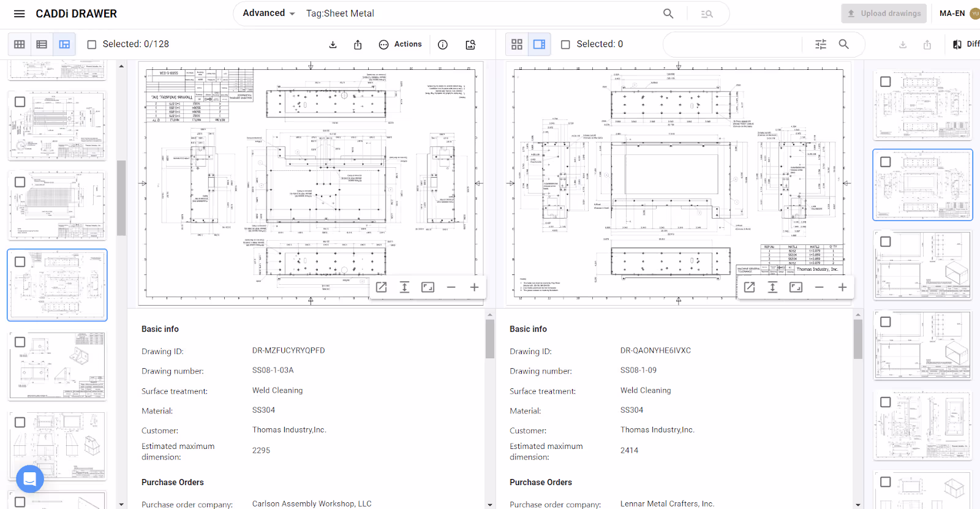Screen dimensions: 980x509
Task: Download the selected drawings in the left panel
Action: point(333,44)
